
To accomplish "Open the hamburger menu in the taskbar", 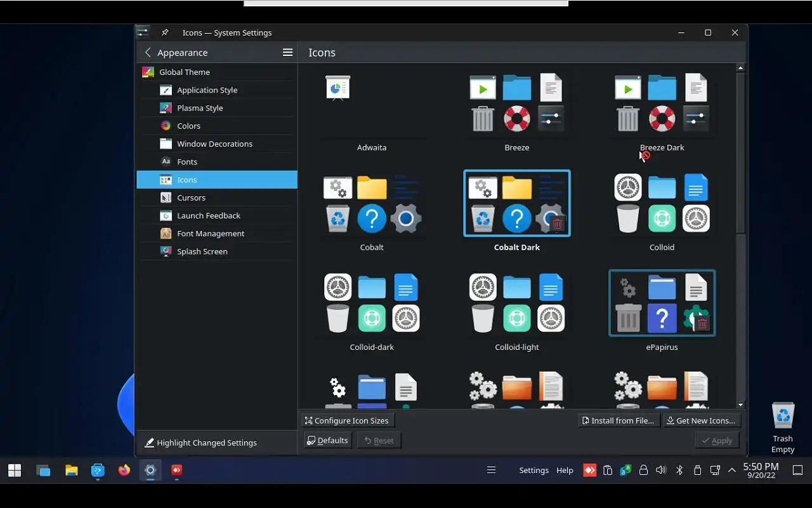I will click(491, 471).
